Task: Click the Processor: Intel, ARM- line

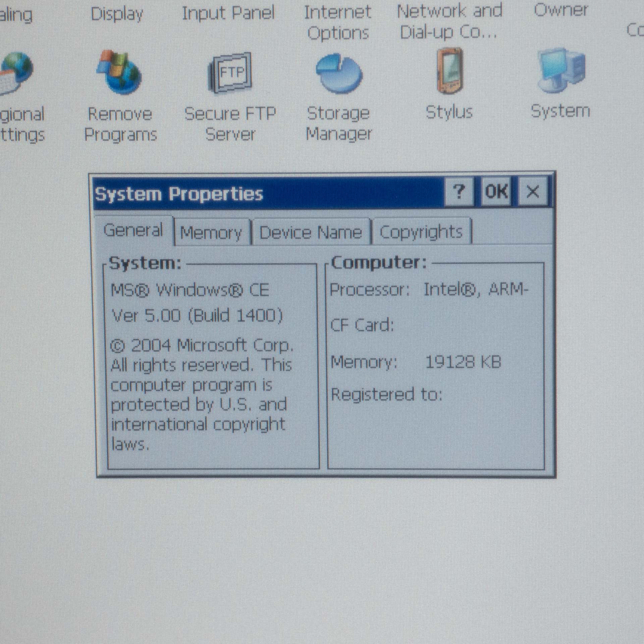Action: pyautogui.click(x=429, y=289)
